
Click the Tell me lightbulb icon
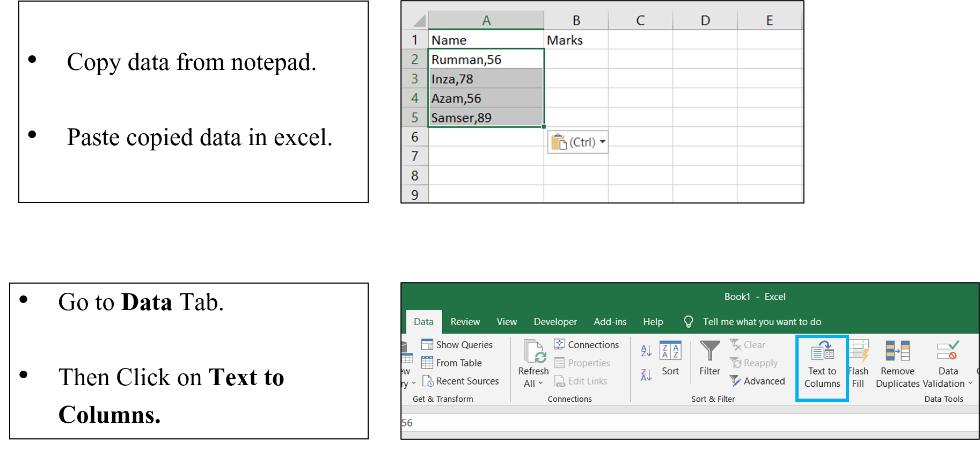688,321
